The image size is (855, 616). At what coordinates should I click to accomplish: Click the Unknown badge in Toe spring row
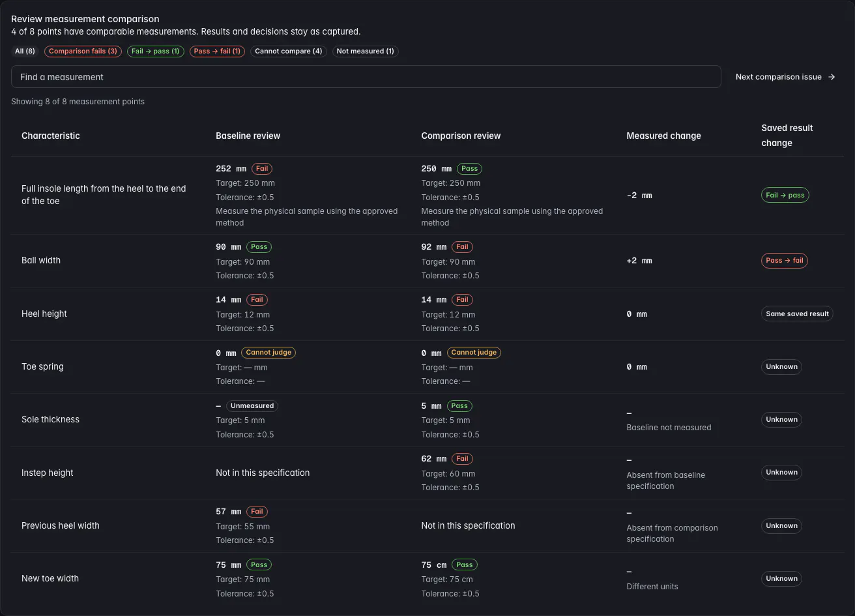click(781, 366)
